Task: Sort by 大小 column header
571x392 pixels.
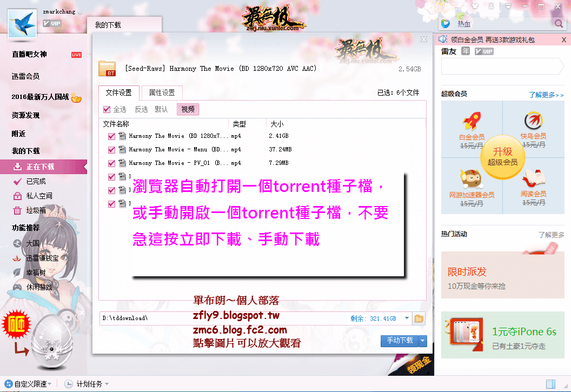Action: click(x=277, y=124)
